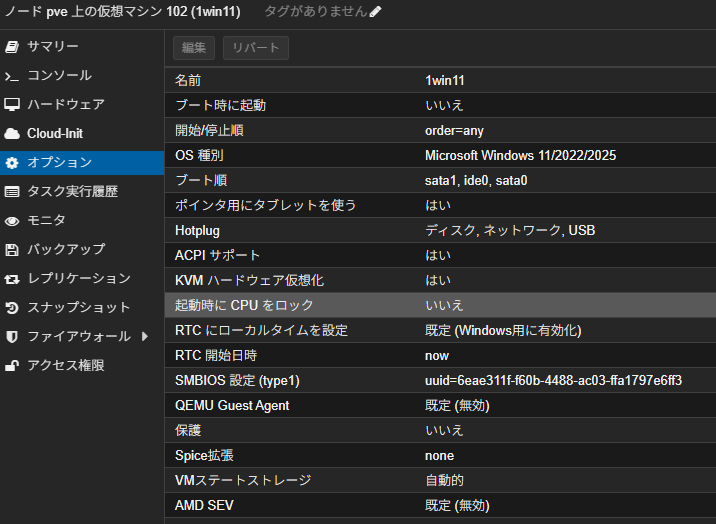716x524 pixels.
Task: Select the OS 種別 row
Action: pyautogui.click(x=440, y=156)
